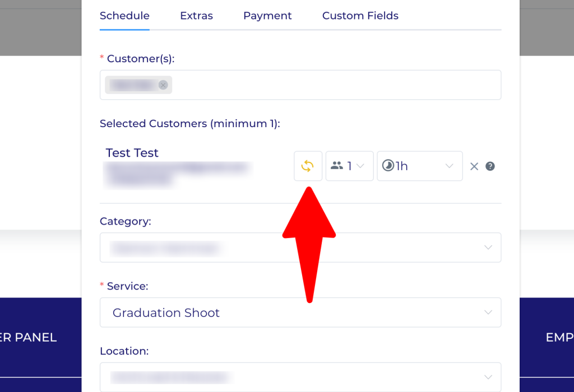Go to the Payment tab

(x=267, y=16)
